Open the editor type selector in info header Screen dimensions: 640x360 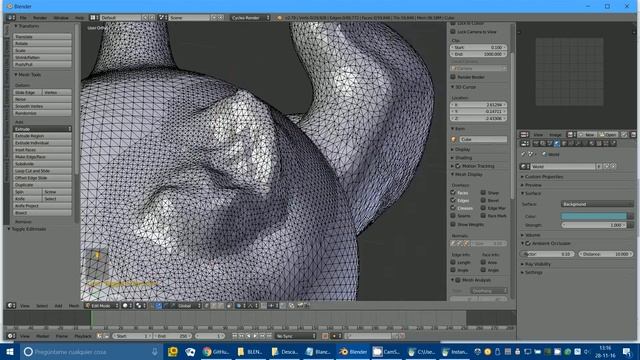tap(11, 18)
